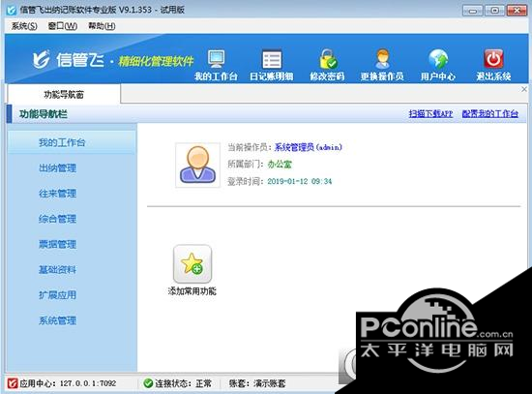Select 综合管理 in the sidebar
Viewport: 532px width, 394px height.
57,219
